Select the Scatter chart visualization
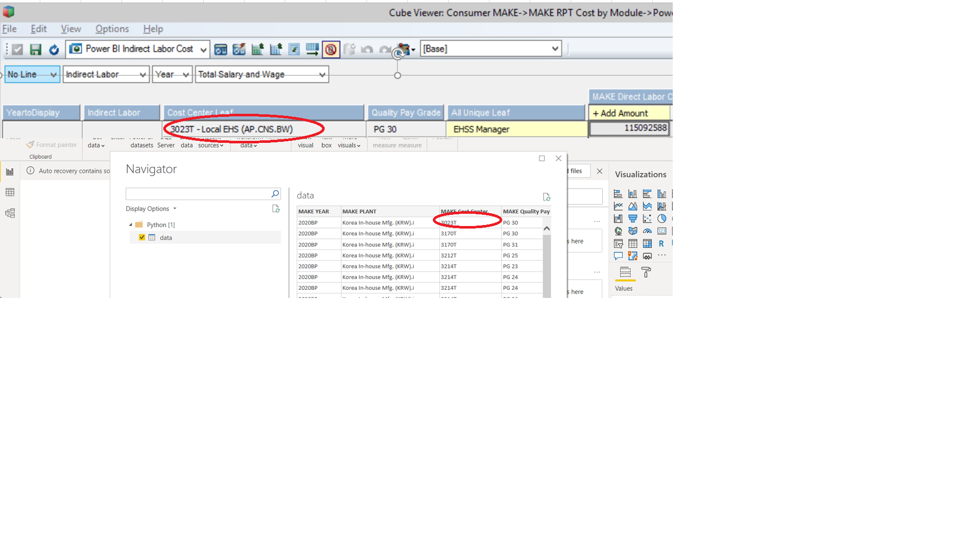This screenshot has width=980, height=551. point(647,219)
